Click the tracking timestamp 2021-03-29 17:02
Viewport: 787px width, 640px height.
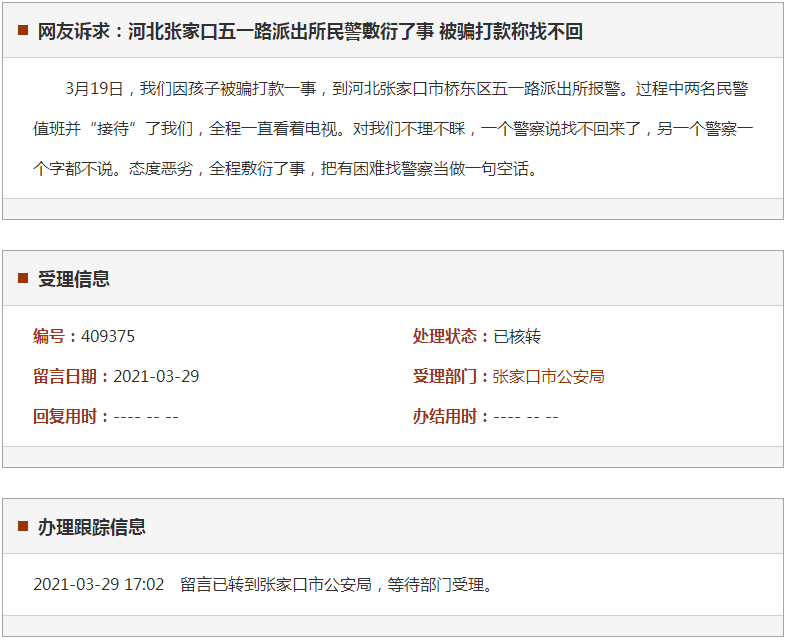(x=98, y=585)
